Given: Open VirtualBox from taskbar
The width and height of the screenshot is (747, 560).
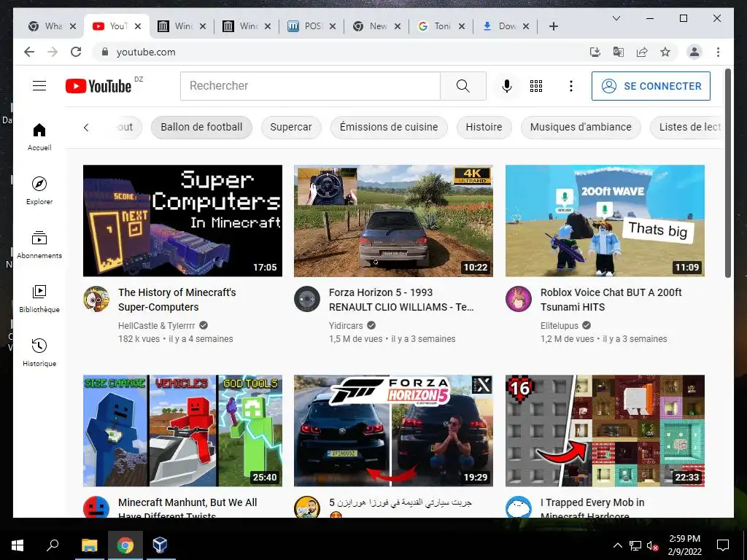Looking at the screenshot, I should tap(160, 545).
